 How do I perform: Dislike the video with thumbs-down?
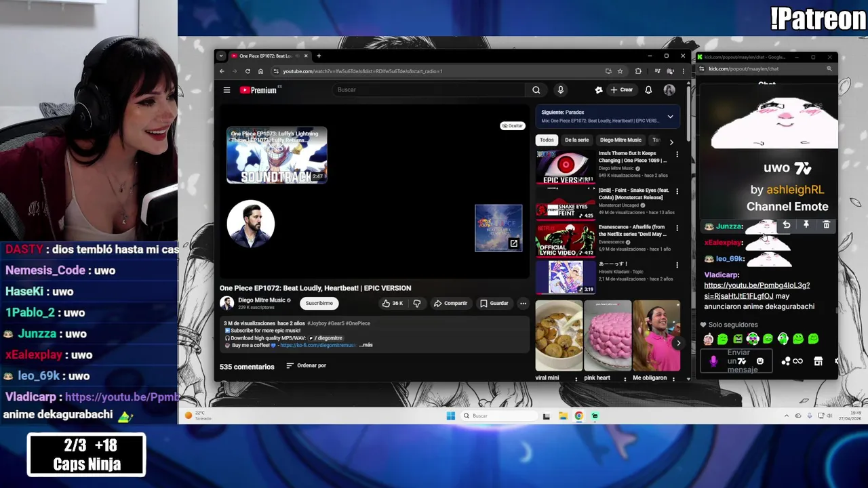pos(417,303)
